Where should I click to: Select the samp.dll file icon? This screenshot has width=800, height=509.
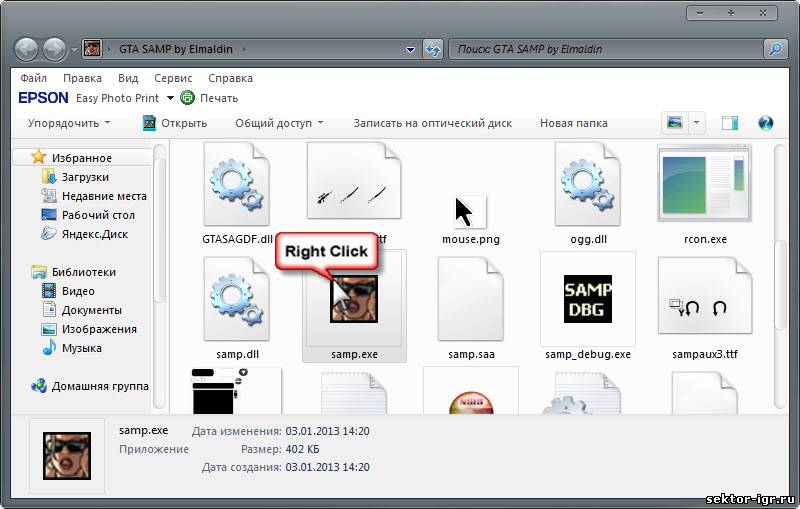tap(237, 299)
